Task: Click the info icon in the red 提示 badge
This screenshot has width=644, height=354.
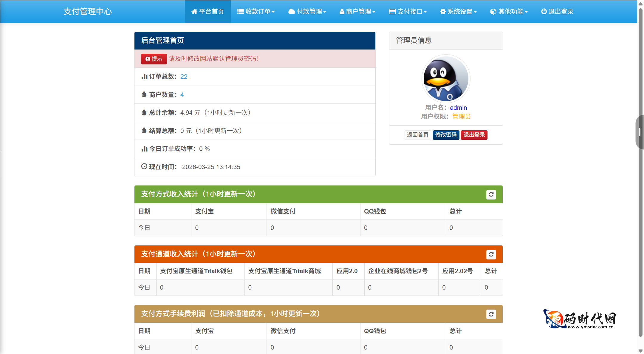Action: click(148, 59)
